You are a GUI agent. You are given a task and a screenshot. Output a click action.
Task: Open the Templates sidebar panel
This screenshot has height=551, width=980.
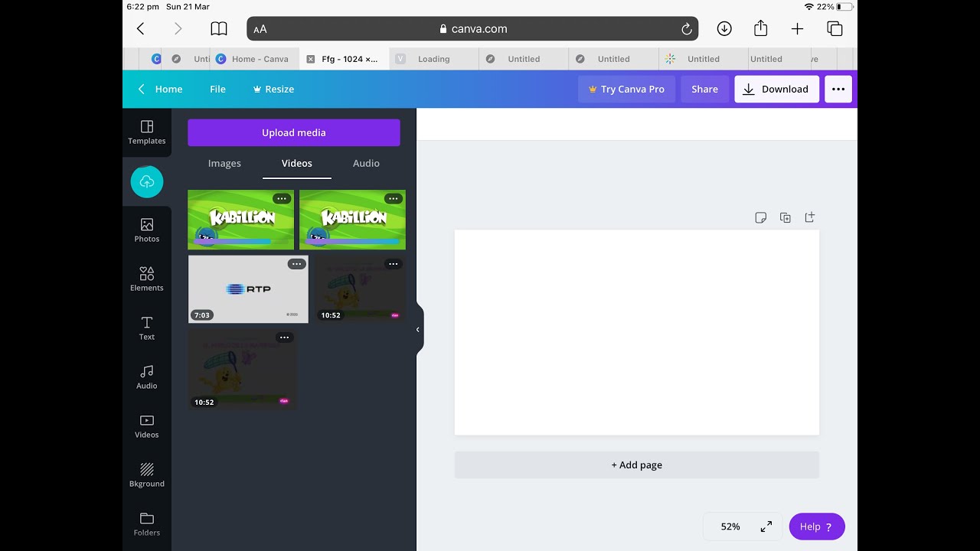tap(147, 132)
